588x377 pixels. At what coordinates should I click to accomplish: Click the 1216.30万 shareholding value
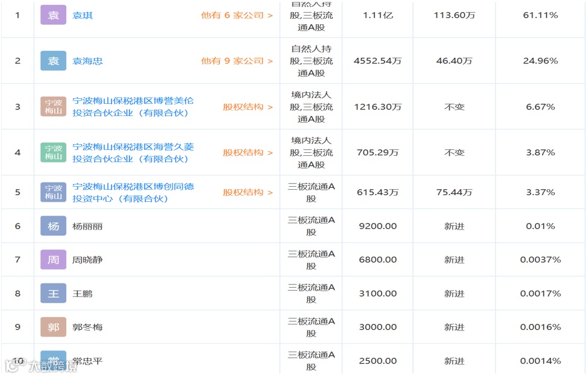click(378, 107)
